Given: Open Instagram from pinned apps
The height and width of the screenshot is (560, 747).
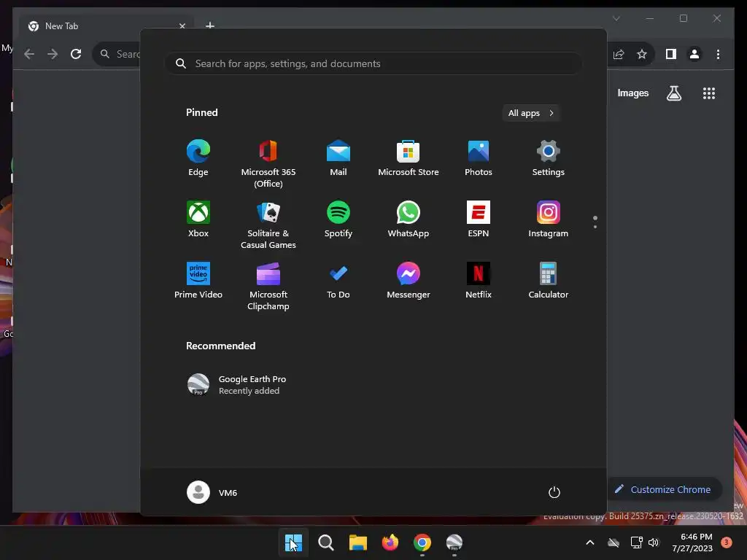Looking at the screenshot, I should (549, 219).
